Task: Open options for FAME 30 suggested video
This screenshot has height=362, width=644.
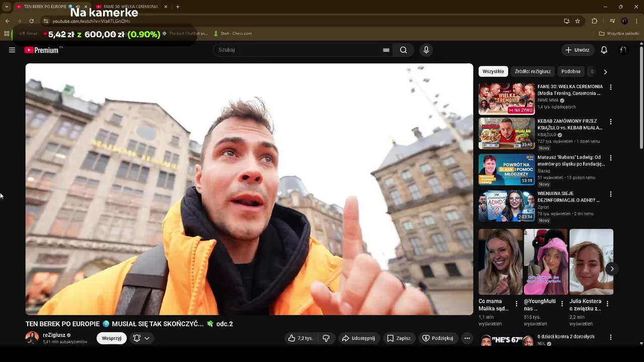Action: (611, 87)
